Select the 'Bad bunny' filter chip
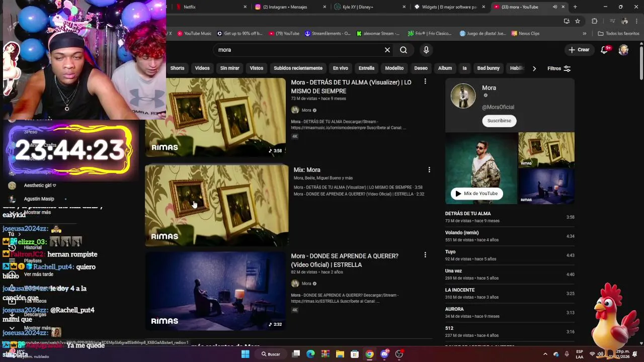Image resolution: width=644 pixels, height=362 pixels. coord(489,68)
